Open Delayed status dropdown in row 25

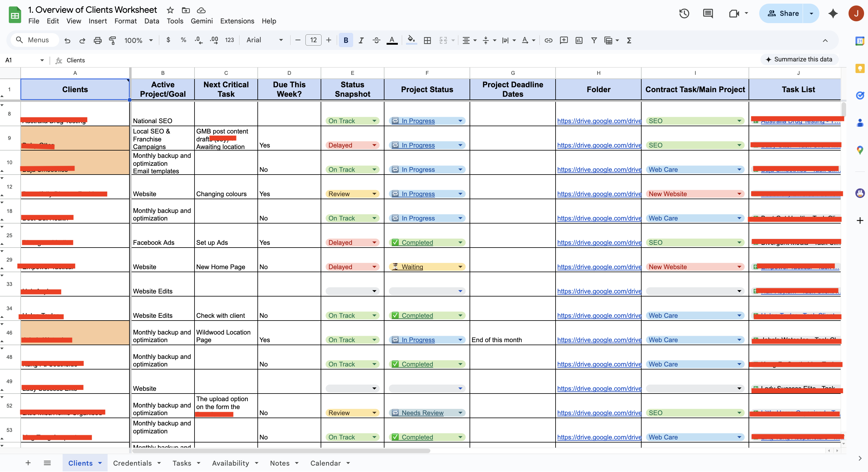pyautogui.click(x=374, y=242)
